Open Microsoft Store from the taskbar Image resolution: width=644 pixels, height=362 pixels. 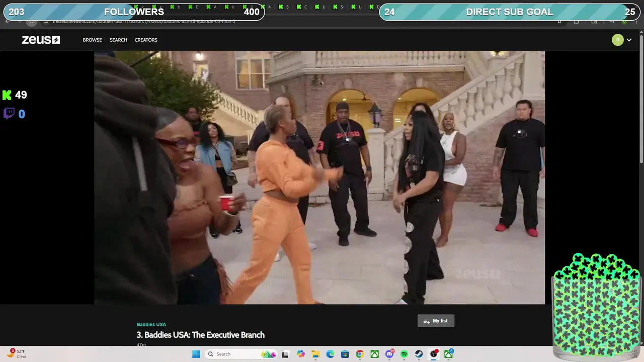pyautogui.click(x=345, y=354)
